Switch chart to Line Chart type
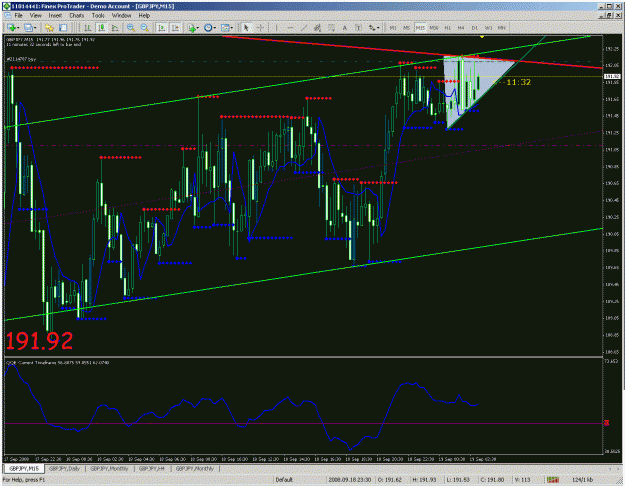The image size is (625, 486). (115, 28)
